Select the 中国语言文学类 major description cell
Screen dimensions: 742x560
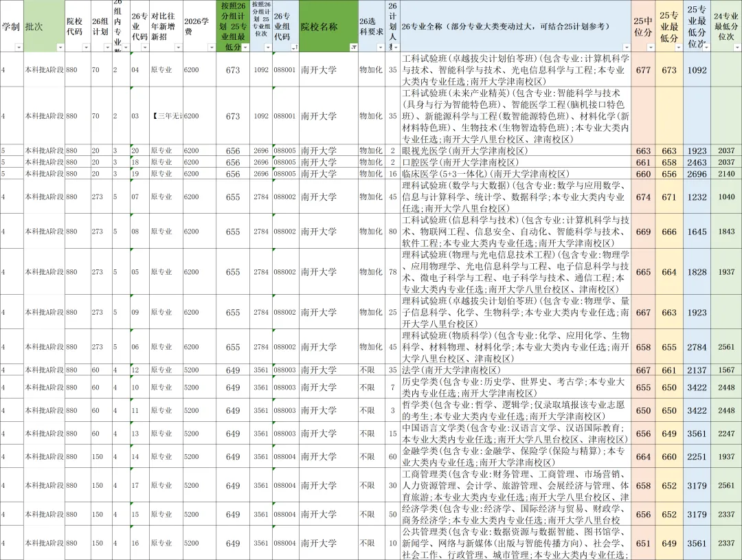(515, 433)
